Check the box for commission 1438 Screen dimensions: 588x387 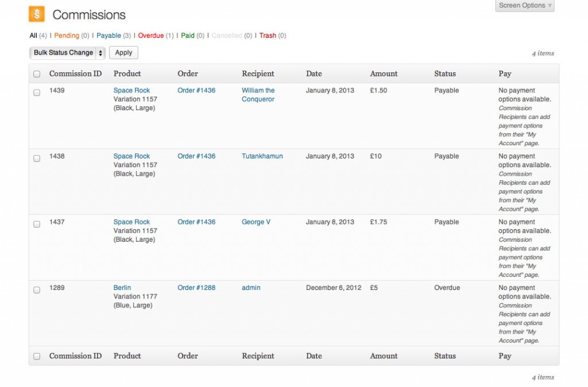tap(37, 158)
